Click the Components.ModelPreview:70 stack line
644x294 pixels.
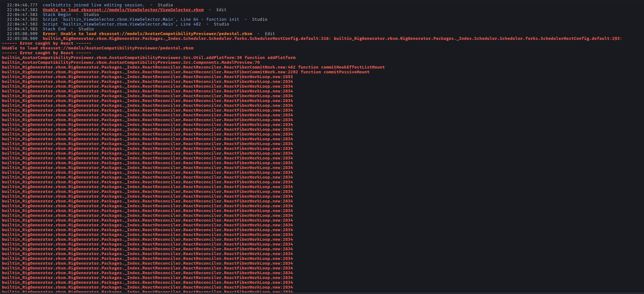pos(131,62)
